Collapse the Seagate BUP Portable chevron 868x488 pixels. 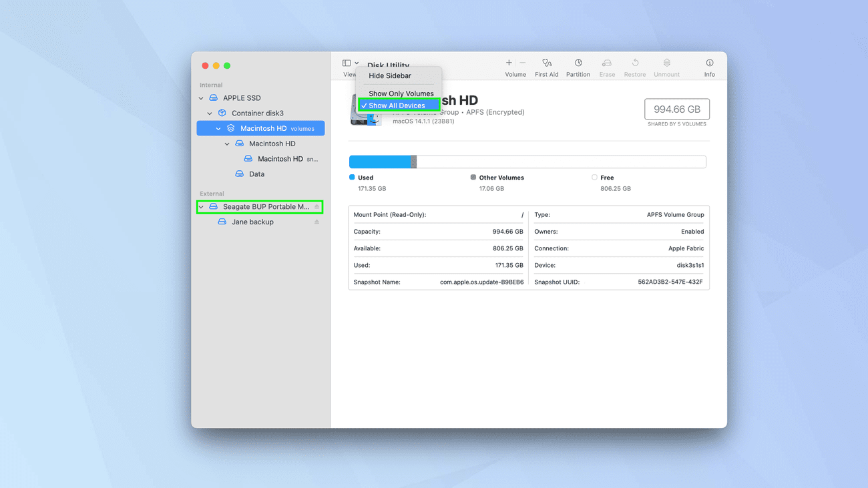pyautogui.click(x=201, y=207)
